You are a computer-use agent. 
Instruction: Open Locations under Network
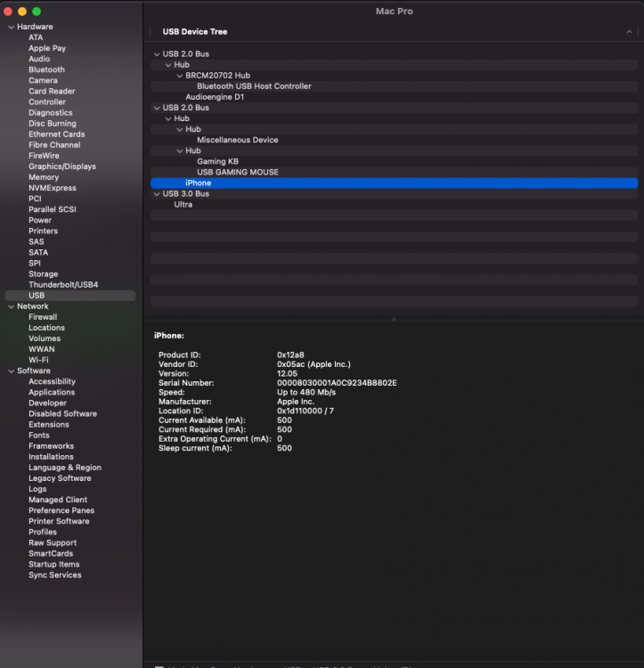point(47,328)
